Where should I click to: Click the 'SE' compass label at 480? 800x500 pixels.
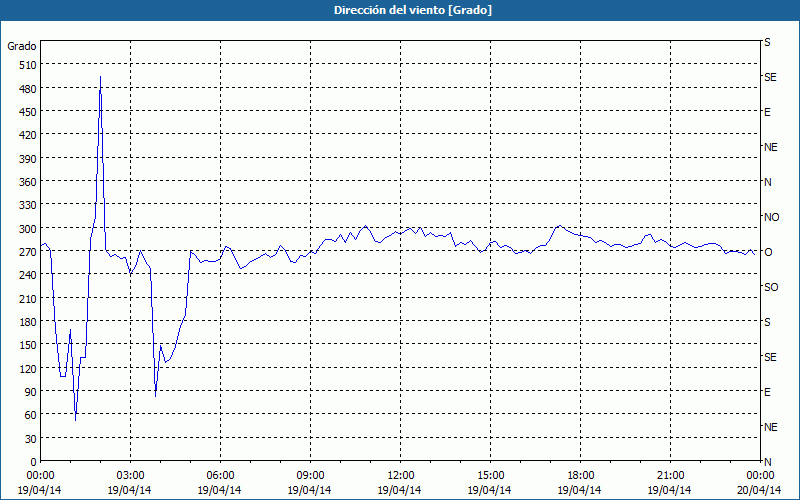770,77
